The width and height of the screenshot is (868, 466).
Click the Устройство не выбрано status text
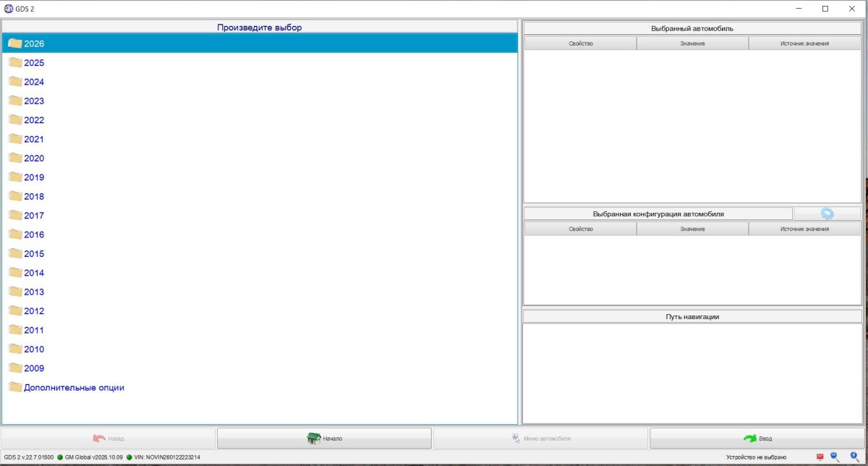coord(756,457)
